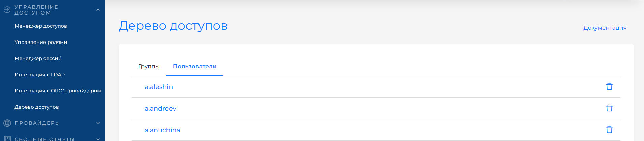The height and width of the screenshot is (141, 644).
Task: Open Интеграция с OIDC провайдером
Action: tap(58, 91)
